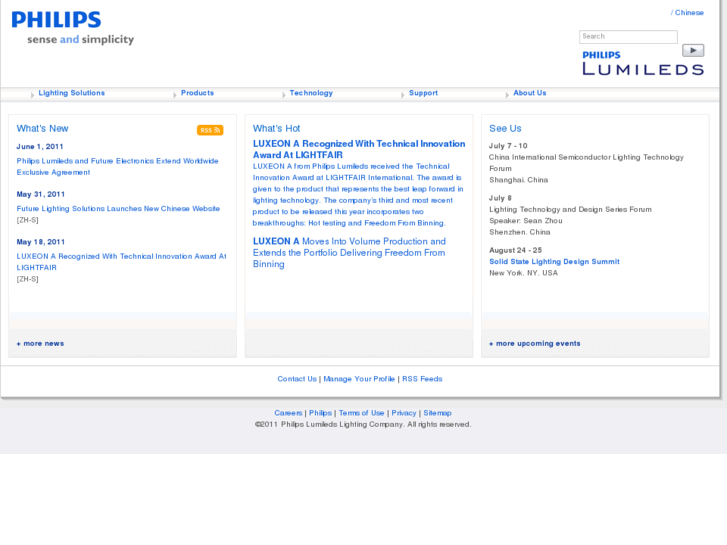Open Future Lighting Solutions Chinese website news
Screen dimensions: 727x545
coord(118,209)
